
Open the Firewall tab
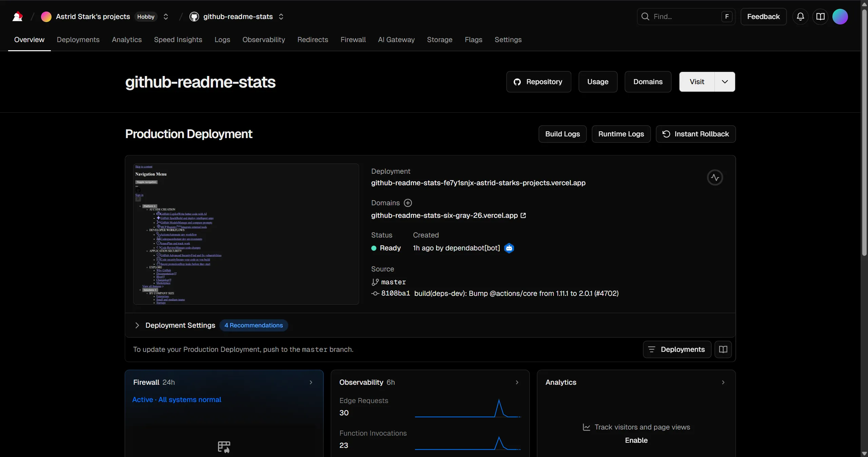[x=353, y=40]
